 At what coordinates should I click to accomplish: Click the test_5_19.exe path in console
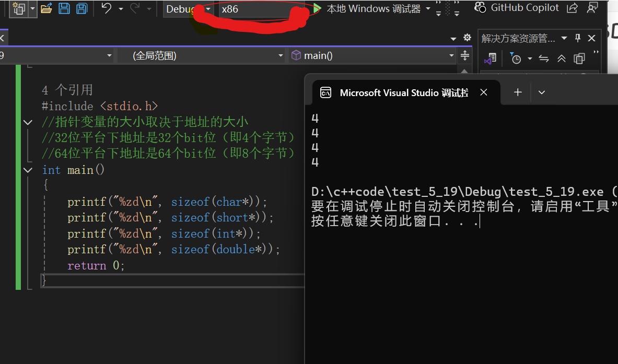457,192
